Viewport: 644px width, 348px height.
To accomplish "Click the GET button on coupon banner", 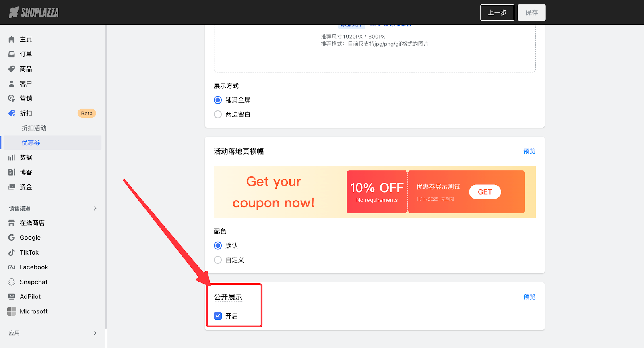I will (x=485, y=192).
